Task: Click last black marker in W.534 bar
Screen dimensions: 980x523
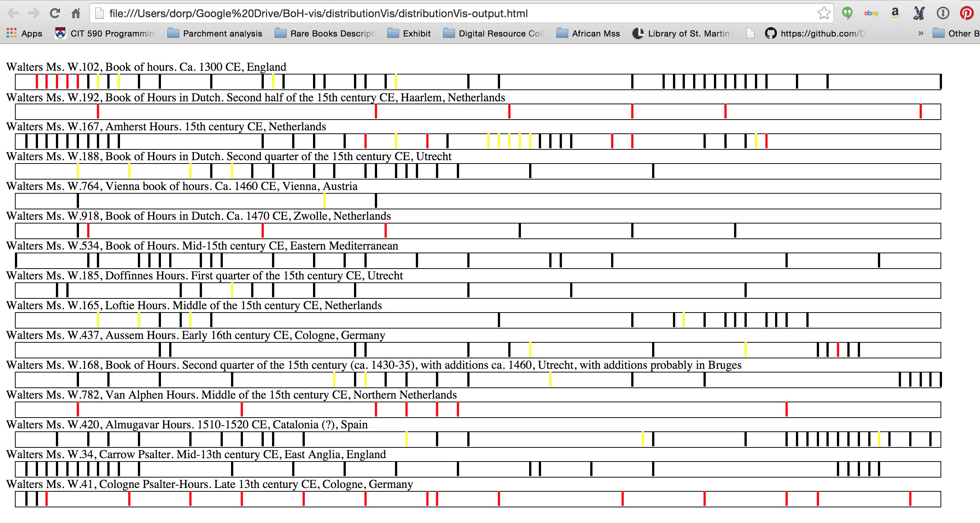Action: (879, 260)
